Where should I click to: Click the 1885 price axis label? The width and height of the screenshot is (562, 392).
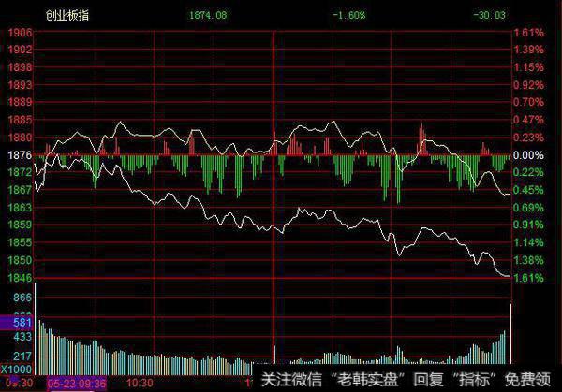20,120
